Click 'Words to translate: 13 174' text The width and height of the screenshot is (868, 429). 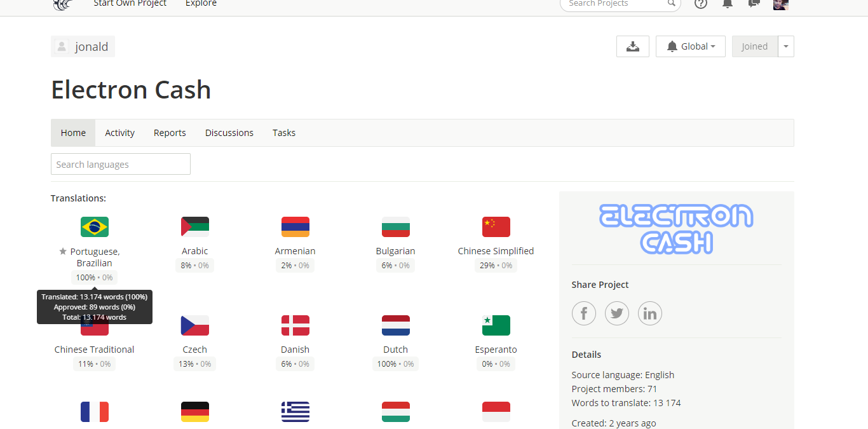(626, 403)
